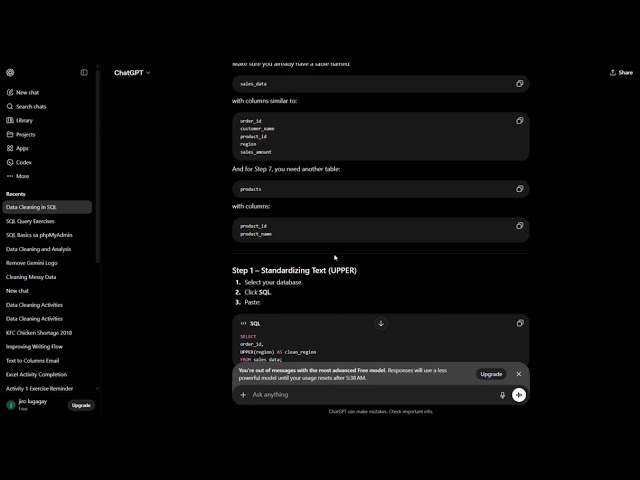Click the ChatGPT logo icon in sidebar

pyautogui.click(x=10, y=73)
